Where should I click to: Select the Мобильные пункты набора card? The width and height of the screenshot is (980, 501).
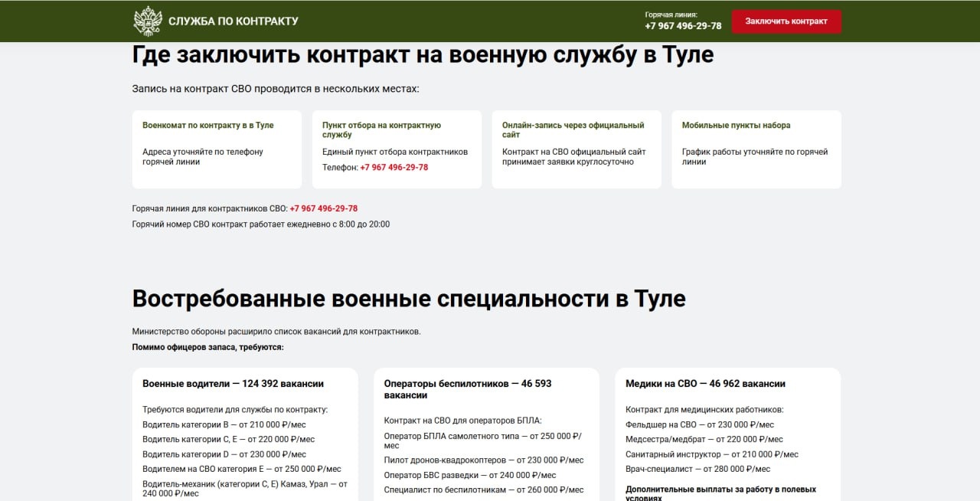coord(756,149)
